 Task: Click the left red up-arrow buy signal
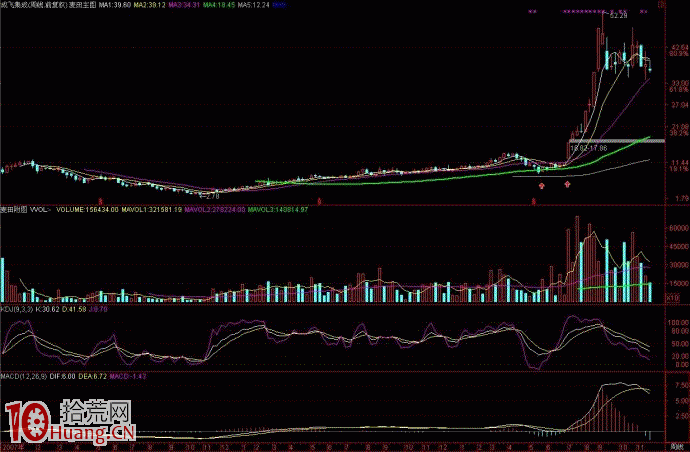541,183
